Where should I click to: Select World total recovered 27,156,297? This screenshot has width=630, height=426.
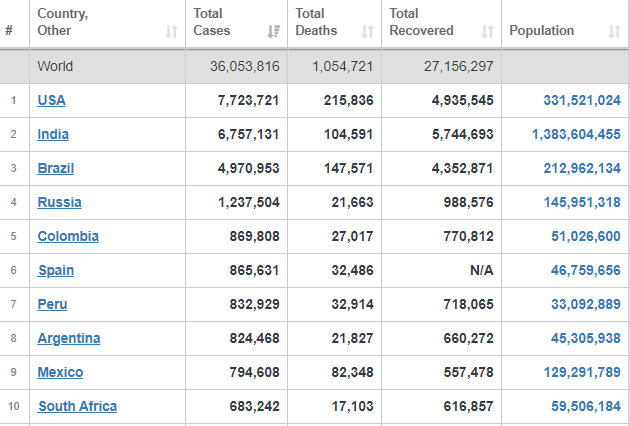(x=458, y=66)
